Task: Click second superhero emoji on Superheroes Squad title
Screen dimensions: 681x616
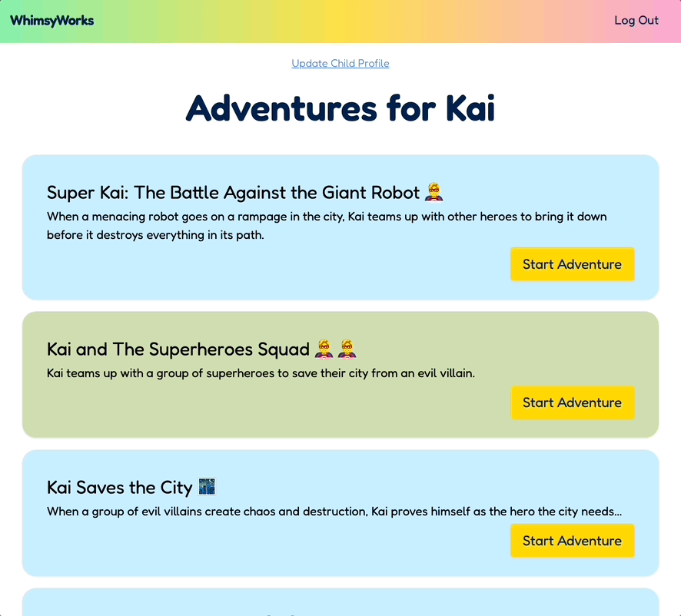Action: pyautogui.click(x=347, y=349)
